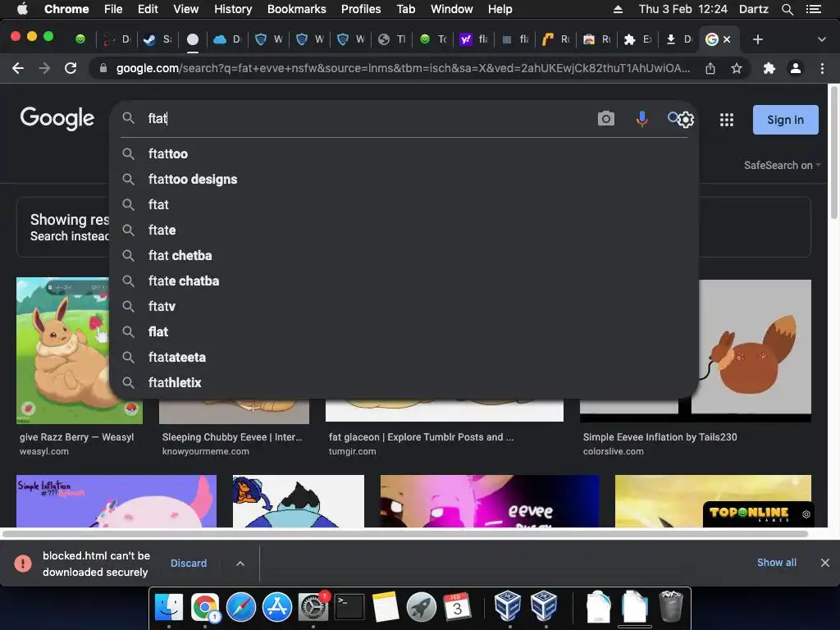Open Chrome extensions puzzle icon
Viewport: 840px width, 630px height.
tap(769, 68)
